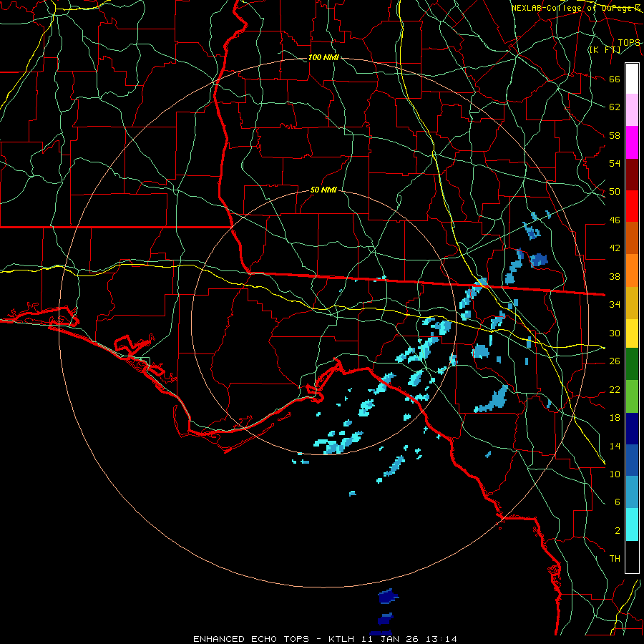Click the yellow legend swatch
Screen dimensions: 644x644
click(x=632, y=333)
